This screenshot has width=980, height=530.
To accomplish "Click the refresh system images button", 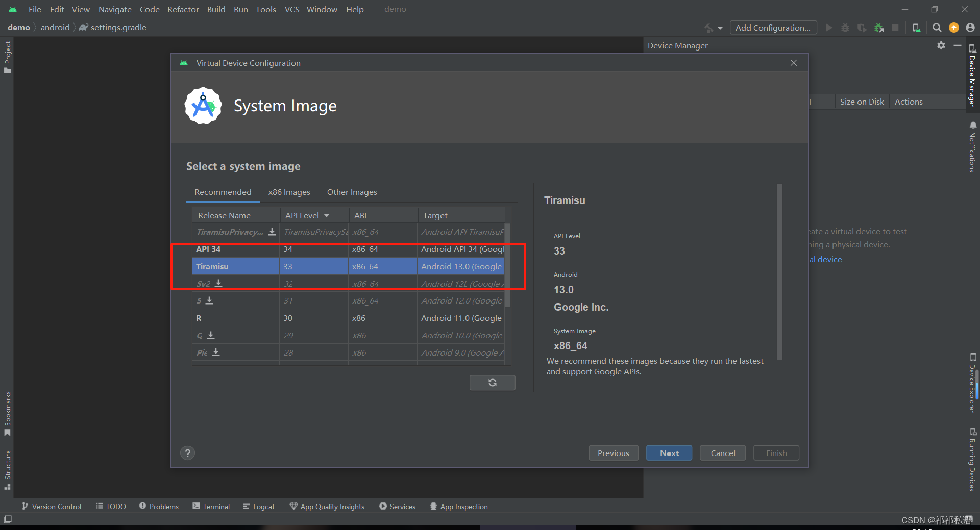I will pos(493,383).
